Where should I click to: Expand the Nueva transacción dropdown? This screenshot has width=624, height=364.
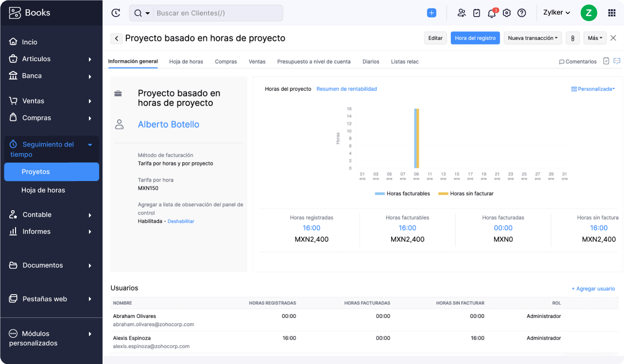coord(533,38)
